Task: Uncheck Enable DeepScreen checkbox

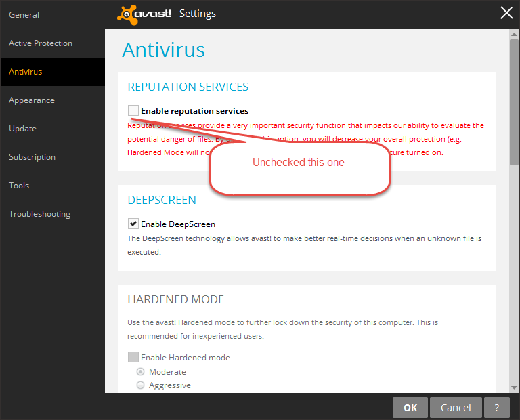Action: click(x=133, y=224)
